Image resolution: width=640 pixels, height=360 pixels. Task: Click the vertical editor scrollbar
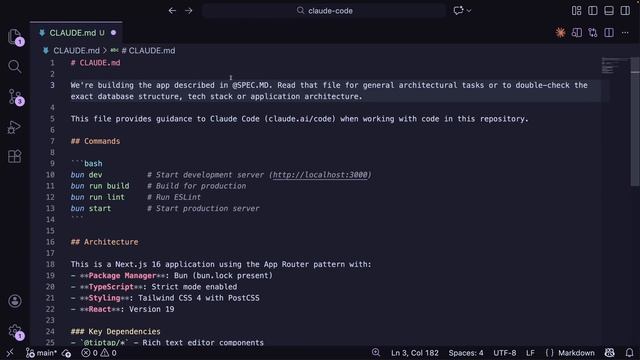point(635,122)
